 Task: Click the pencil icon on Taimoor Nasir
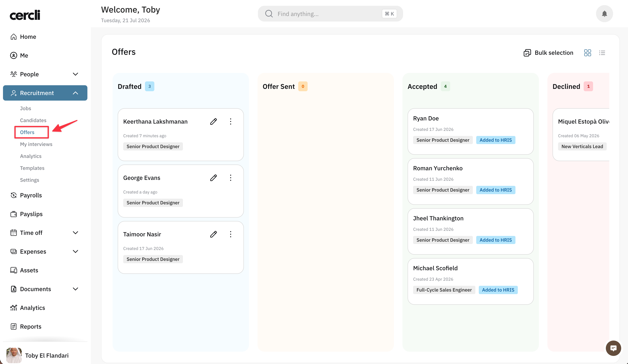click(213, 234)
